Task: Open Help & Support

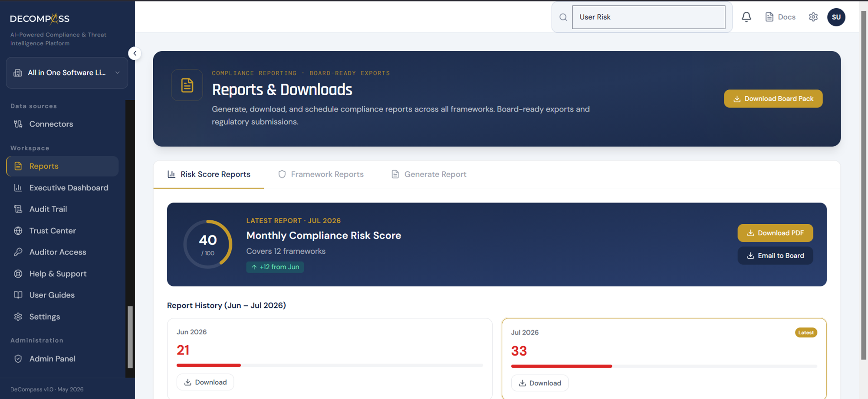Action: [x=62, y=274]
